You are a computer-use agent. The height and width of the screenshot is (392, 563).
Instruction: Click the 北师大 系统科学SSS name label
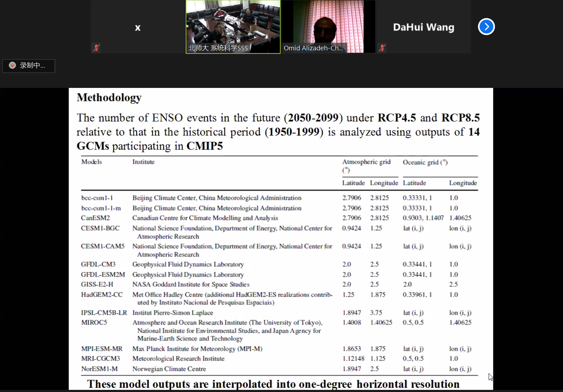click(x=218, y=48)
